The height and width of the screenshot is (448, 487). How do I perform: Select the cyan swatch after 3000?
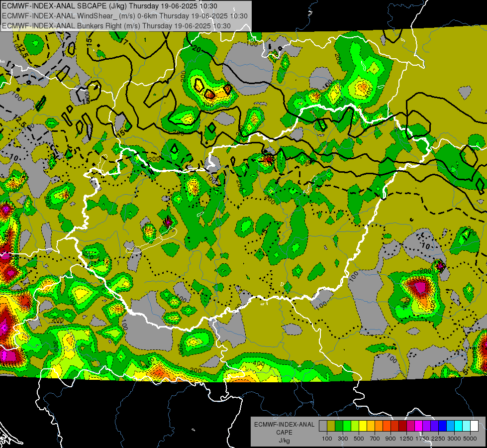tap(459, 426)
